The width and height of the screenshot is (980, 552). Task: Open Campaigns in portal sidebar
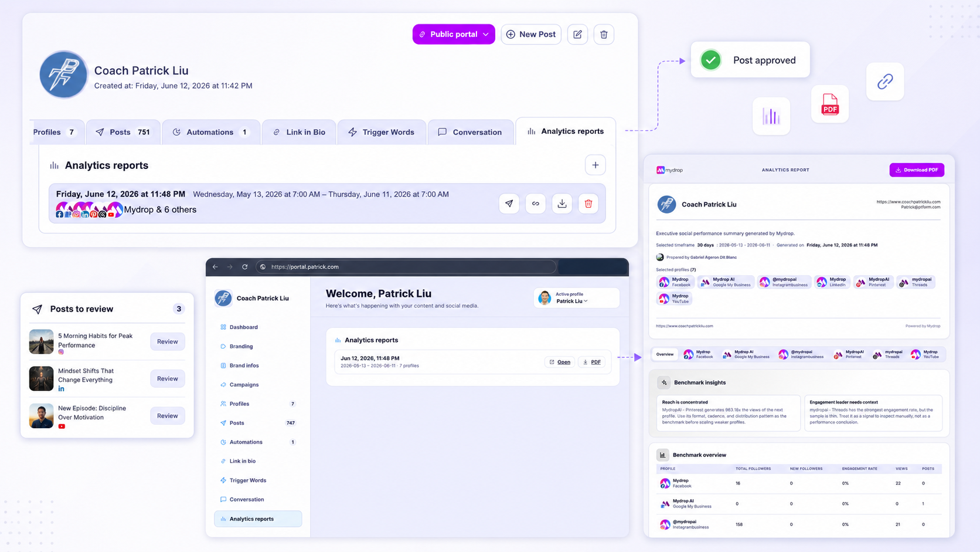pyautogui.click(x=258, y=384)
